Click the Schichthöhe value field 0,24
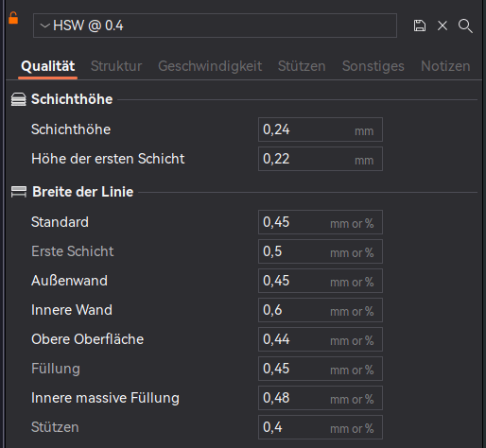 point(321,129)
